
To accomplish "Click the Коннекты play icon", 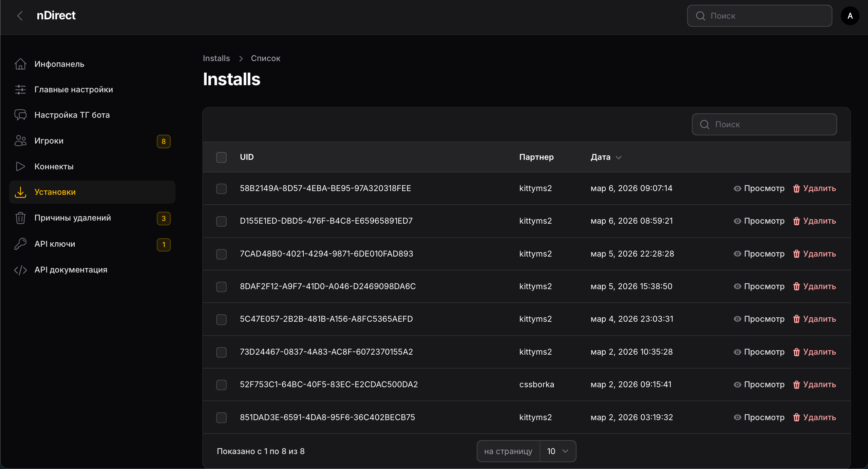I will [20, 167].
